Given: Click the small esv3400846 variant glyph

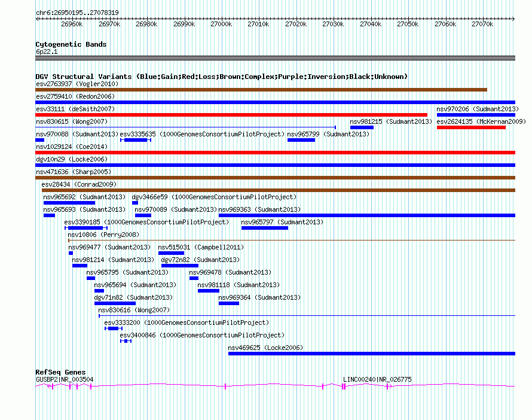Looking at the screenshot, I should (126, 341).
